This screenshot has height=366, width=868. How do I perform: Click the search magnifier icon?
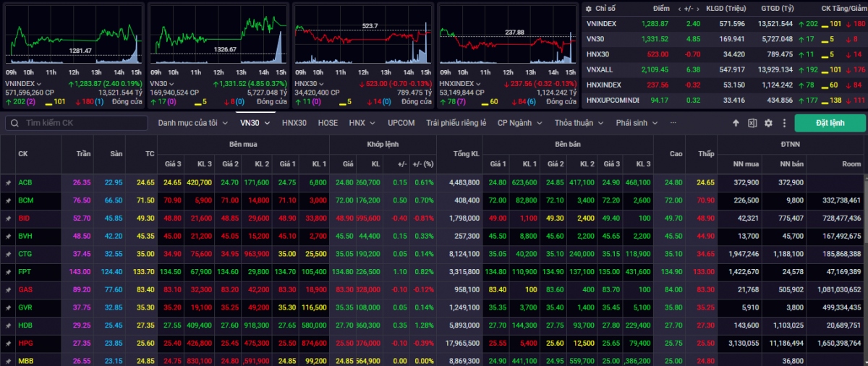(15, 123)
